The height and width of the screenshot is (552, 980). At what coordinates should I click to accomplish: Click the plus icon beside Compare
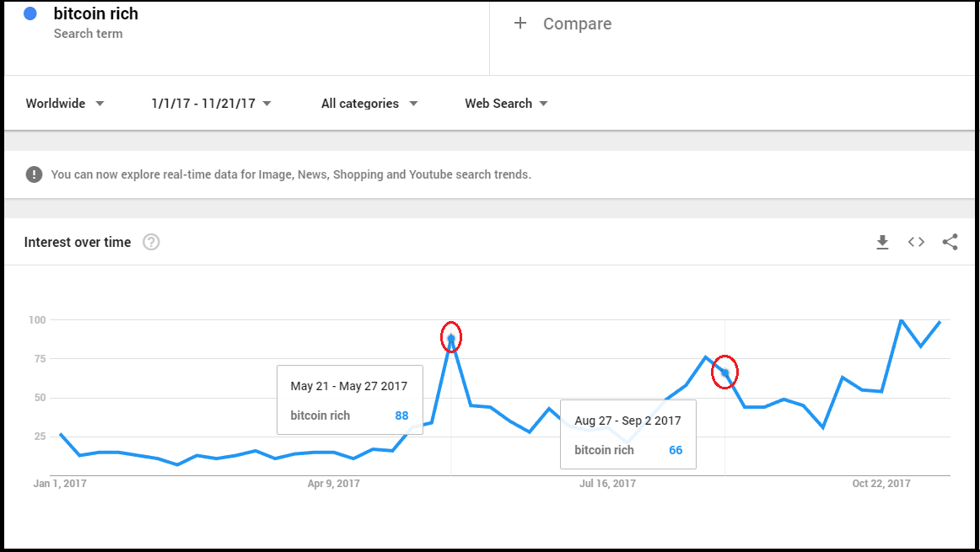point(520,24)
